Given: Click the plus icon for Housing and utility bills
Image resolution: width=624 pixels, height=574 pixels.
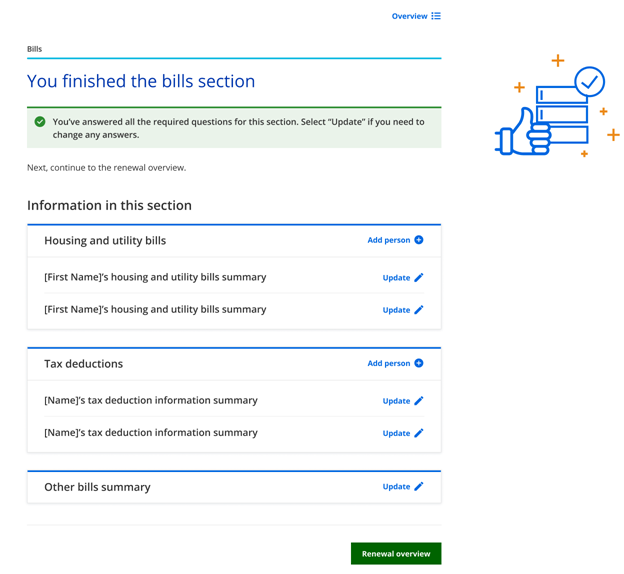Looking at the screenshot, I should click(419, 240).
